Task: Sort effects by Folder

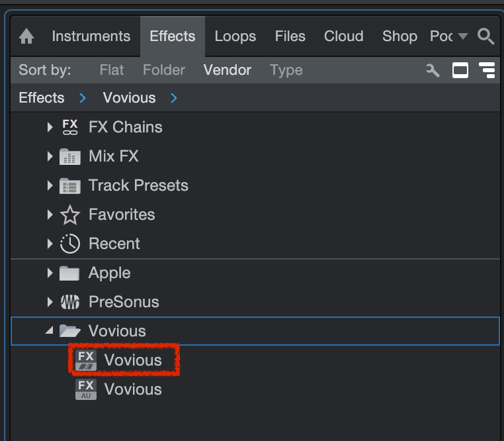Action: point(163,70)
